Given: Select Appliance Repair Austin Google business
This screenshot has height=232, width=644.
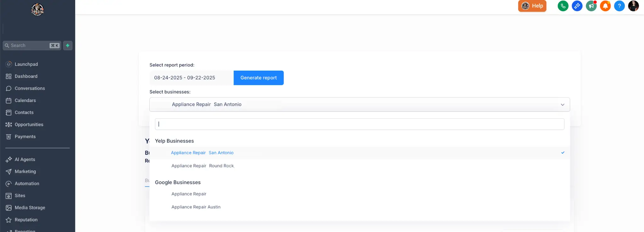Looking at the screenshot, I should pos(196,207).
